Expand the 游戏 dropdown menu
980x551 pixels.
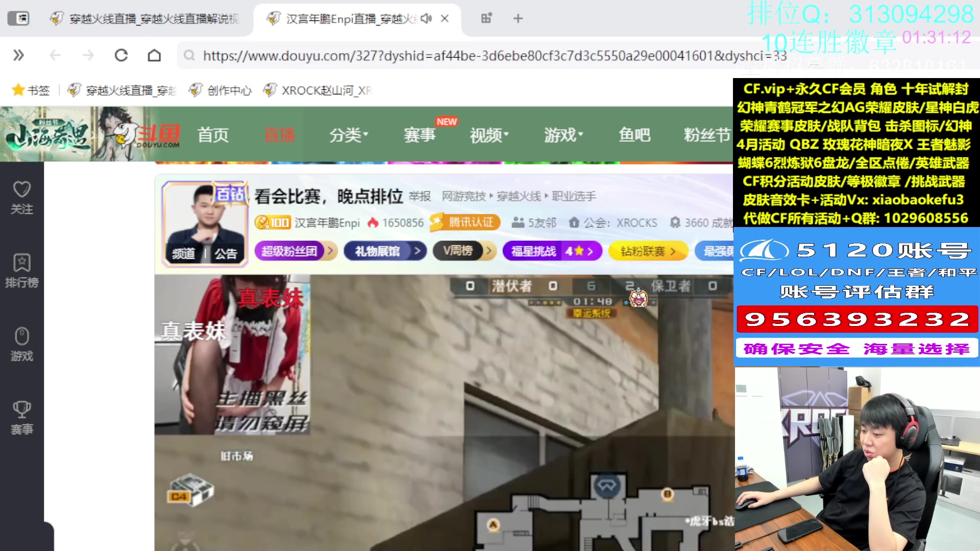pyautogui.click(x=563, y=135)
